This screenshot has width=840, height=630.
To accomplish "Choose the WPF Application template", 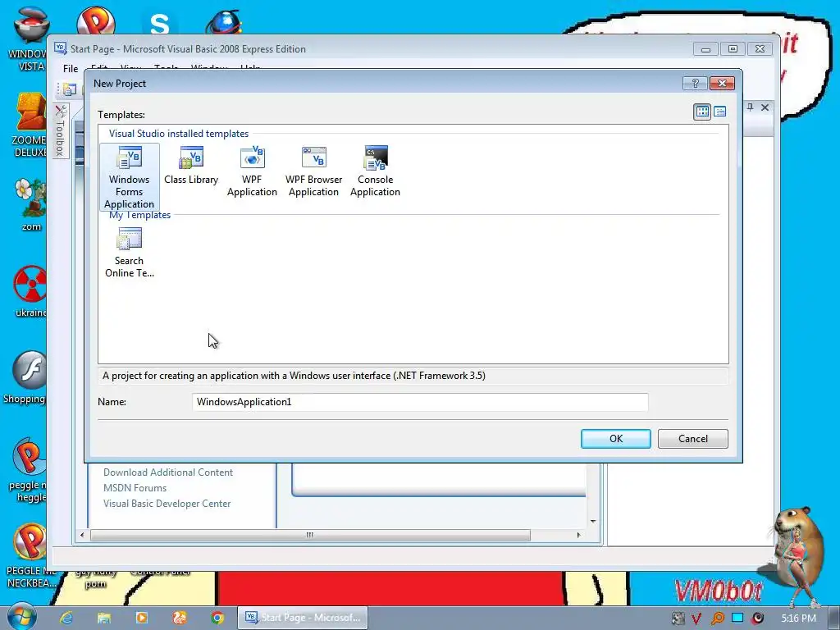I will pyautogui.click(x=252, y=171).
